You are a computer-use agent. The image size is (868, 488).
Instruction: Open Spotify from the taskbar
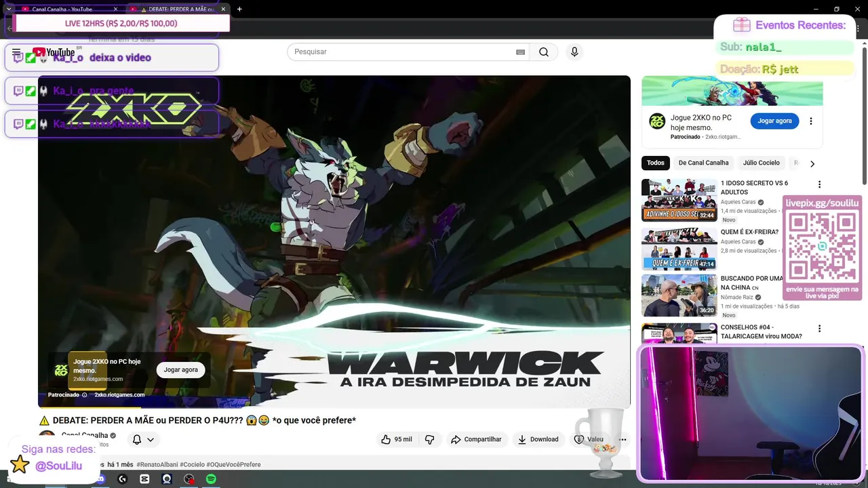[x=211, y=479]
